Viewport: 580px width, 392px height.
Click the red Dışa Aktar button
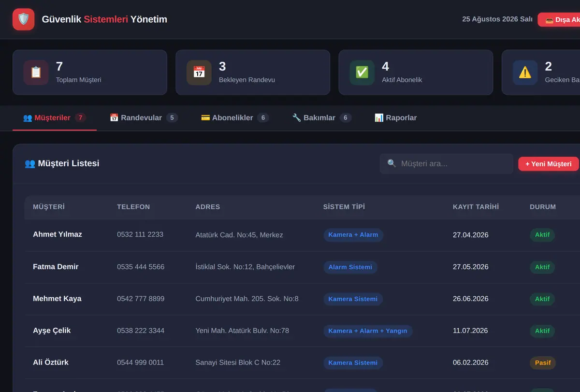(559, 20)
